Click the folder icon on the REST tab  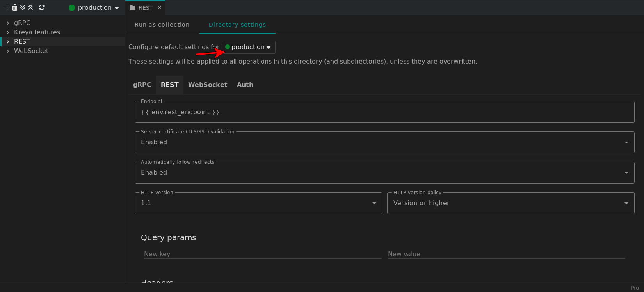tap(133, 8)
